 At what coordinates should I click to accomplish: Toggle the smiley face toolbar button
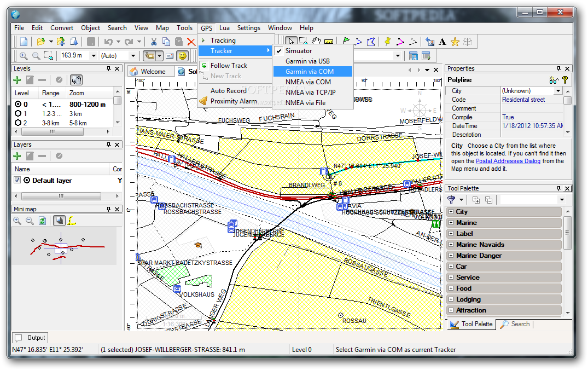click(183, 56)
